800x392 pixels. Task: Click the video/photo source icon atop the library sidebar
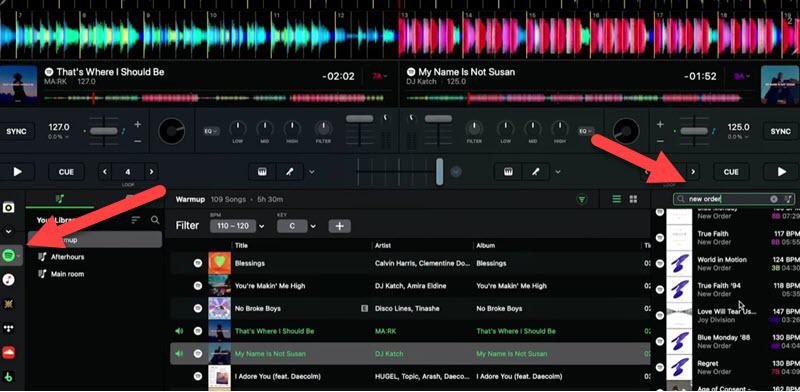9,207
